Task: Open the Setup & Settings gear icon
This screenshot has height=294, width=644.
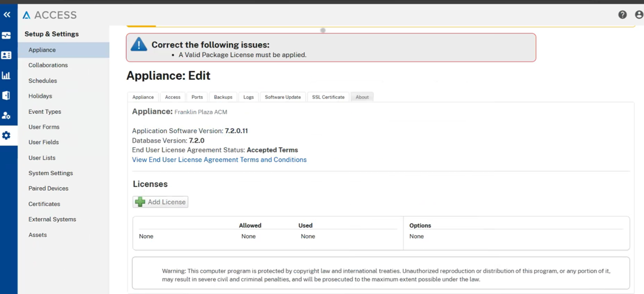Action: pos(6,135)
